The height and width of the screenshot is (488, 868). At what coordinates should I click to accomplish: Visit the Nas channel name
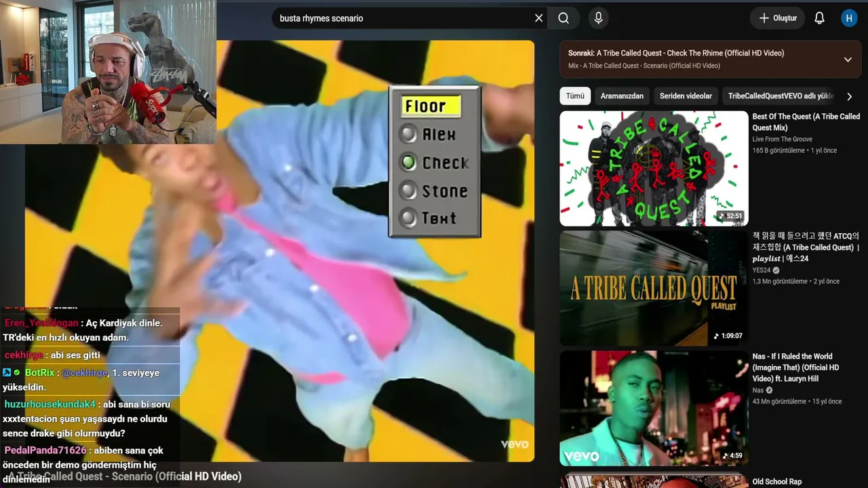coord(758,390)
